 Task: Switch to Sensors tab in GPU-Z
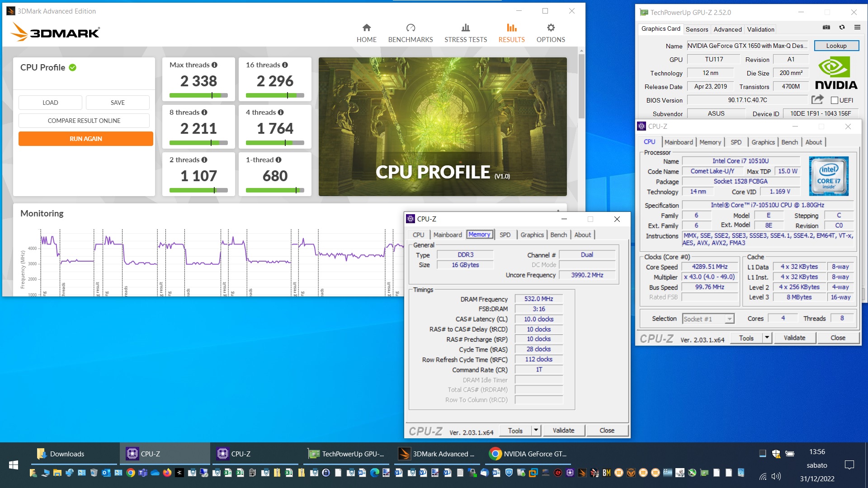(x=697, y=29)
